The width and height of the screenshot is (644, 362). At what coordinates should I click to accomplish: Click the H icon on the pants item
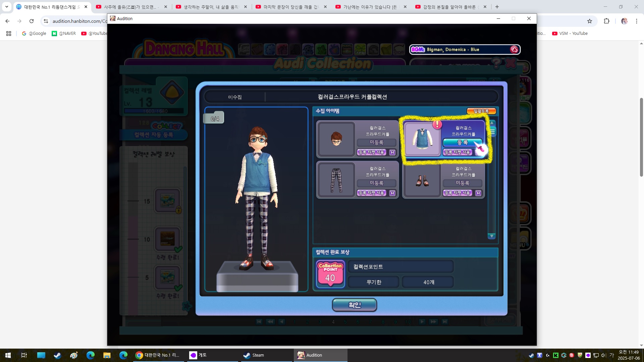point(392,193)
